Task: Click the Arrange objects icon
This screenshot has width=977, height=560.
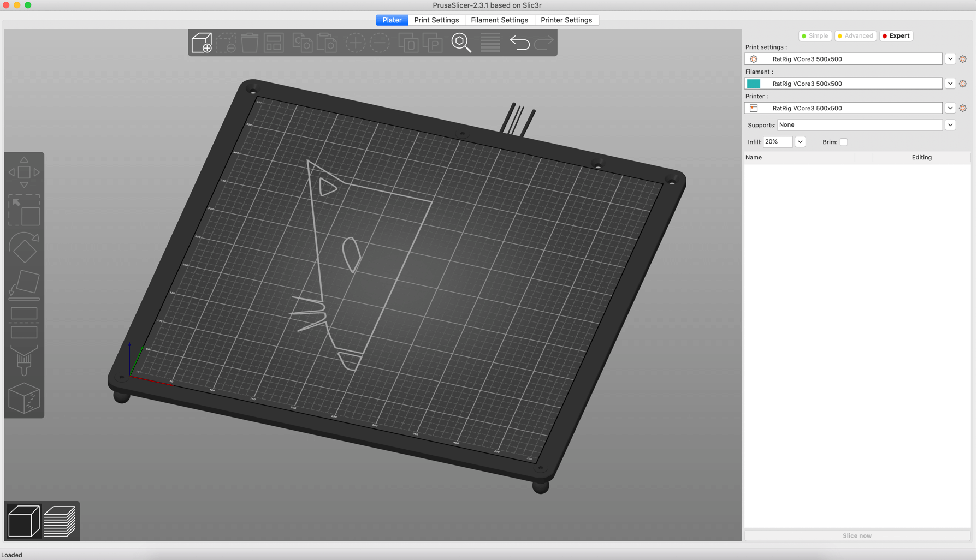Action: click(274, 43)
